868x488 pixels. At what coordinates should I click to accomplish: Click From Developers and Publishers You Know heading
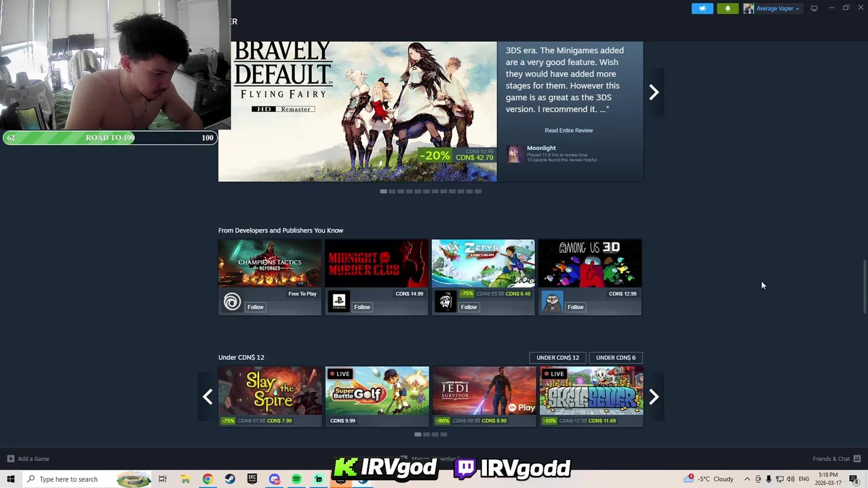tap(281, 230)
